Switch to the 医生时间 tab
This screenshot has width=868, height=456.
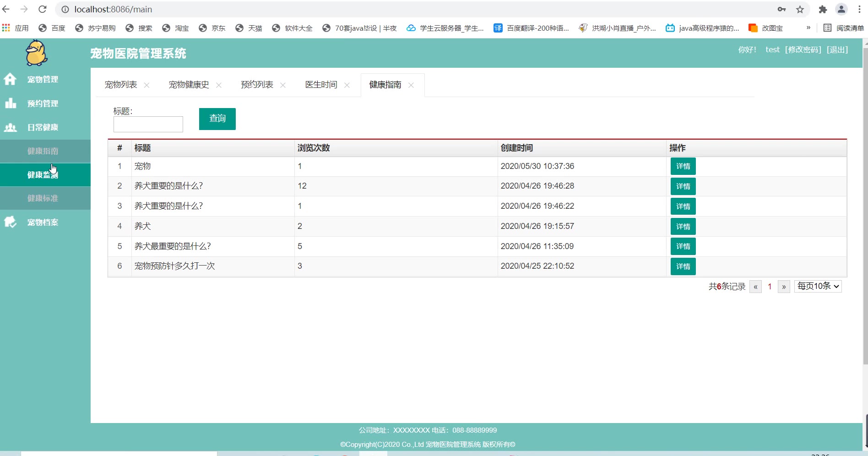click(x=321, y=85)
